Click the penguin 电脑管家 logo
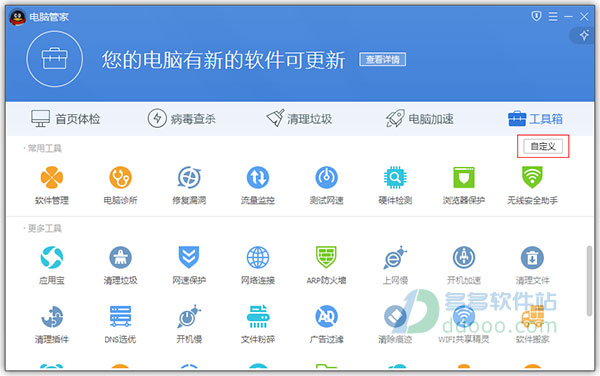 tap(17, 17)
